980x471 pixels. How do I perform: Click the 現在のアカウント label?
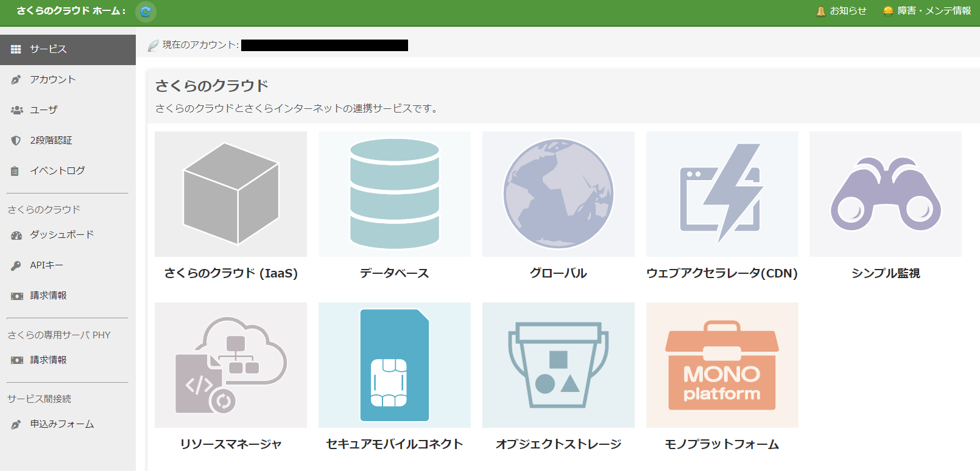click(x=200, y=45)
